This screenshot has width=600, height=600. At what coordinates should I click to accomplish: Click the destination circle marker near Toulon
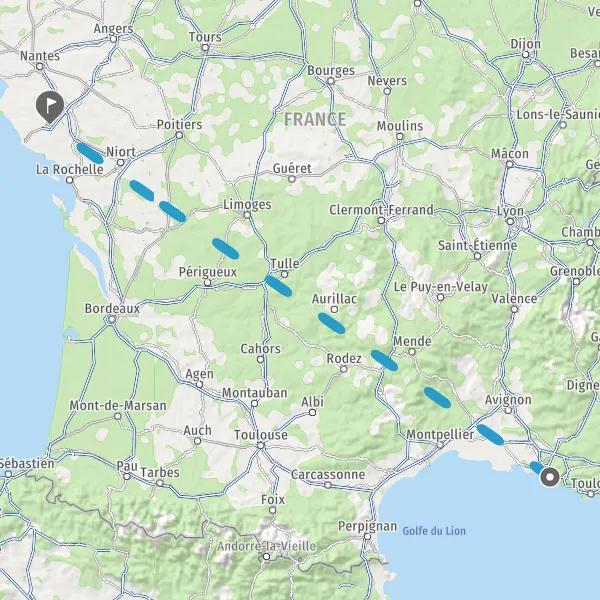pos(550,477)
